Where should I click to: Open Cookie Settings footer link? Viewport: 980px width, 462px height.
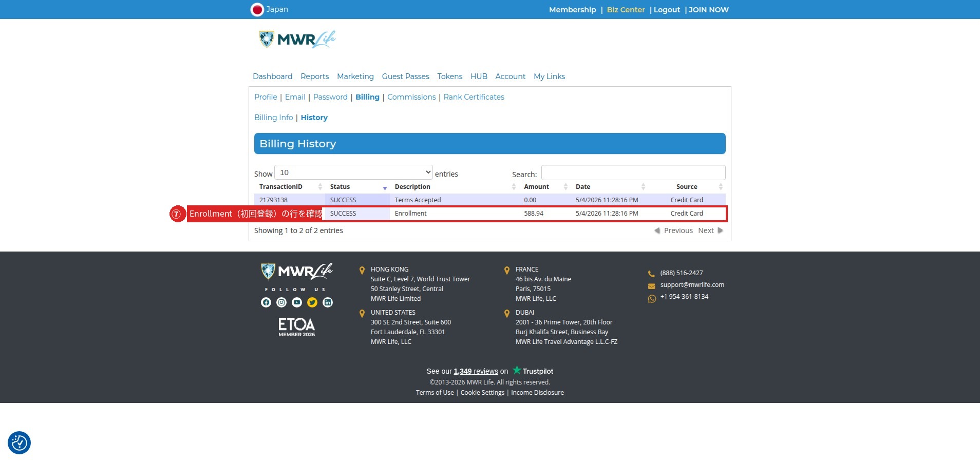click(482, 393)
